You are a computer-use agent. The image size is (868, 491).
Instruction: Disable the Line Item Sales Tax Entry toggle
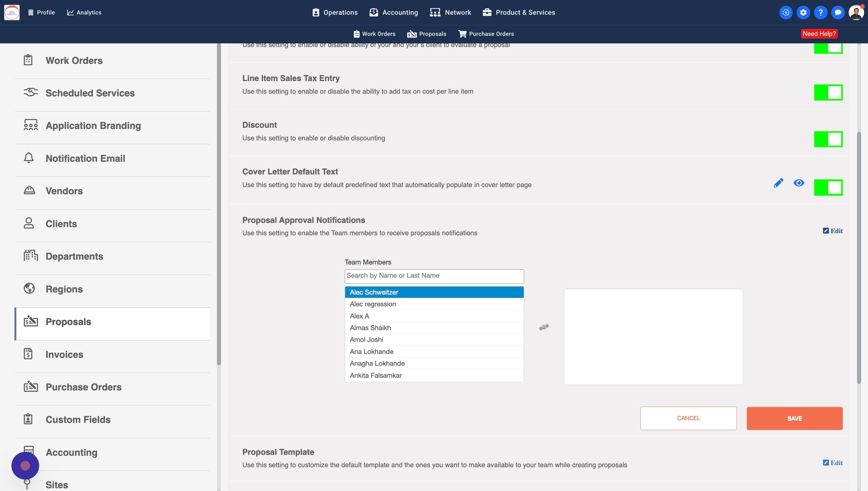[828, 92]
